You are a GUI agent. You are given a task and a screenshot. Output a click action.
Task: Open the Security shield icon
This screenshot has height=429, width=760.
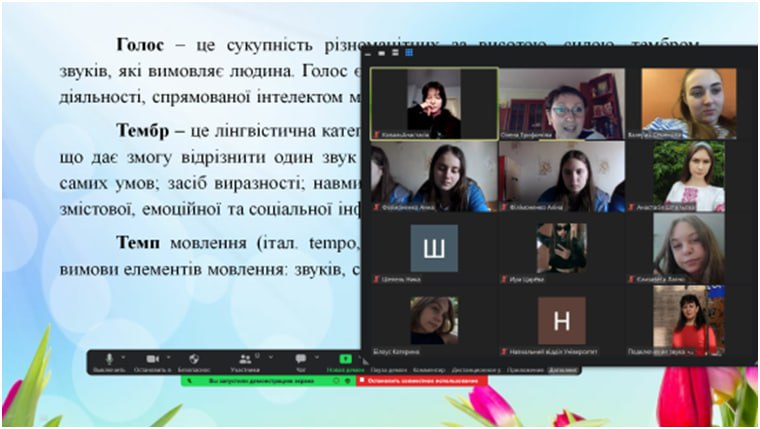193,360
